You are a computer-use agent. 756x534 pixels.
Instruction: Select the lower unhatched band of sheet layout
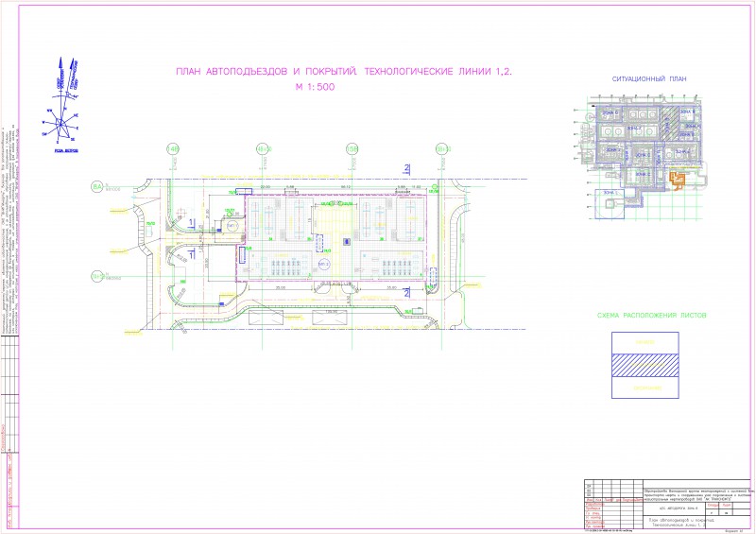point(645,388)
